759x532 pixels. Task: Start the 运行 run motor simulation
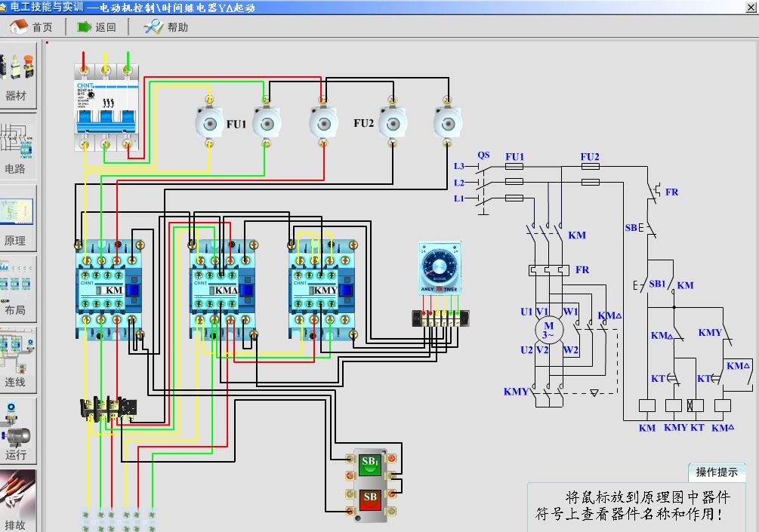point(17,435)
